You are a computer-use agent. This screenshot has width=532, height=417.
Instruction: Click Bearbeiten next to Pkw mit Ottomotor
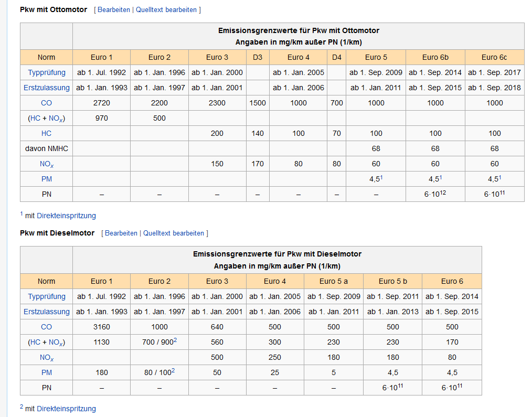(x=113, y=10)
